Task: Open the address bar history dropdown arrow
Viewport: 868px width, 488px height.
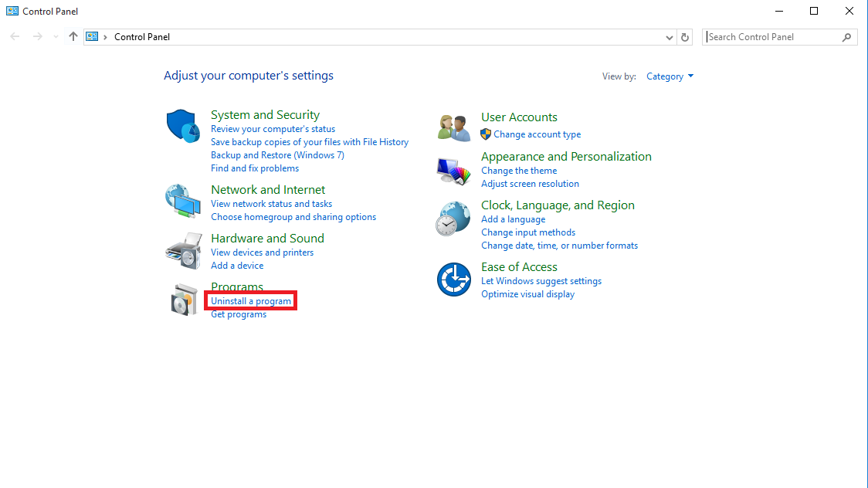Action: [669, 37]
